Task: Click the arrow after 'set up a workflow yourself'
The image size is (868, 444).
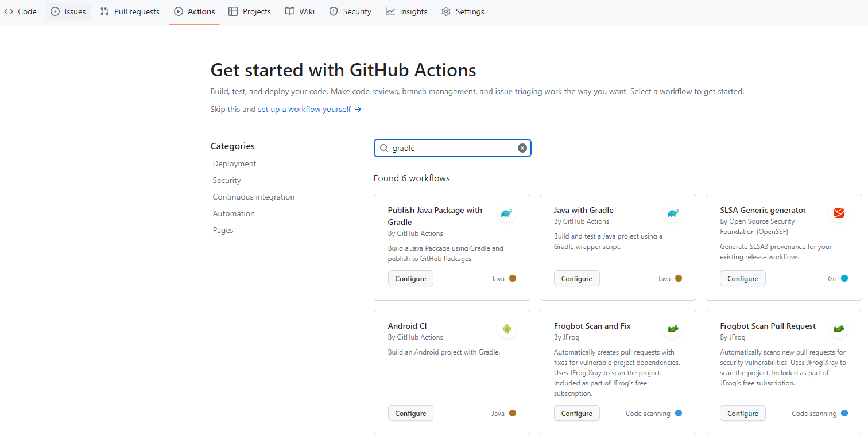Action: pos(358,109)
